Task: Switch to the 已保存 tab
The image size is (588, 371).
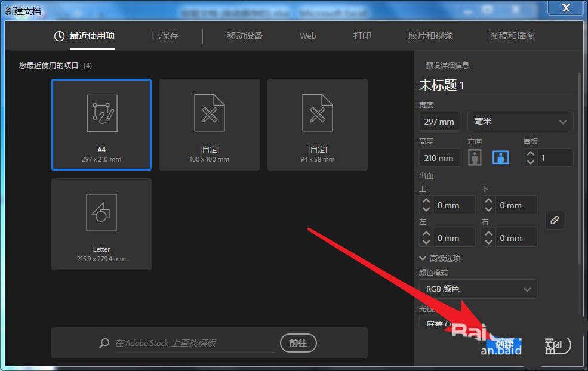Action: pos(165,36)
